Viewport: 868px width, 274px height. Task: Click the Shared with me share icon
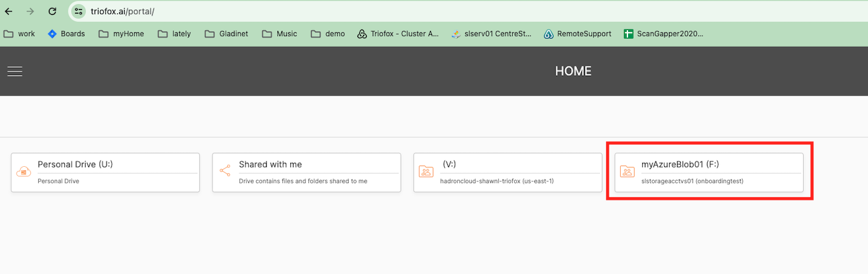click(x=225, y=171)
